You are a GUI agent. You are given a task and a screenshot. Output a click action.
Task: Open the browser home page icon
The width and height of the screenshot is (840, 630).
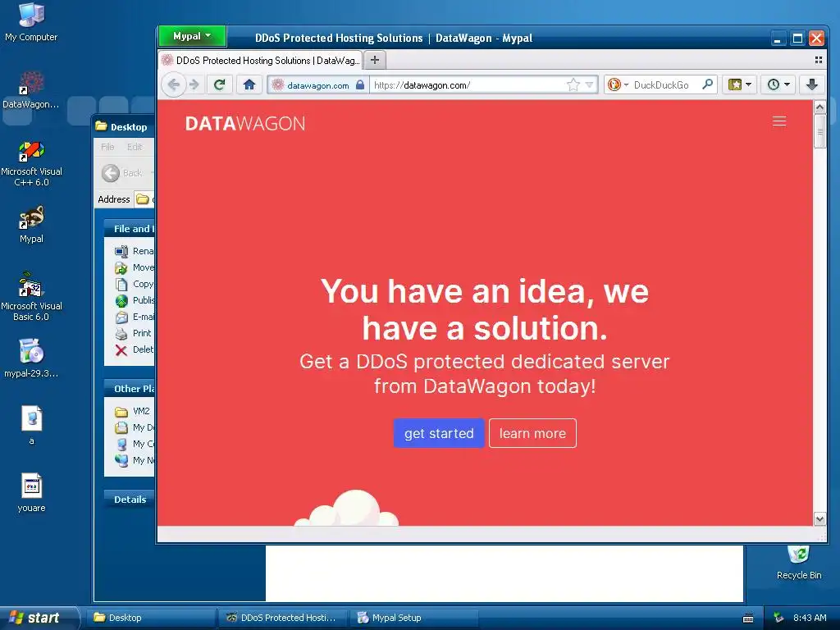tap(249, 84)
